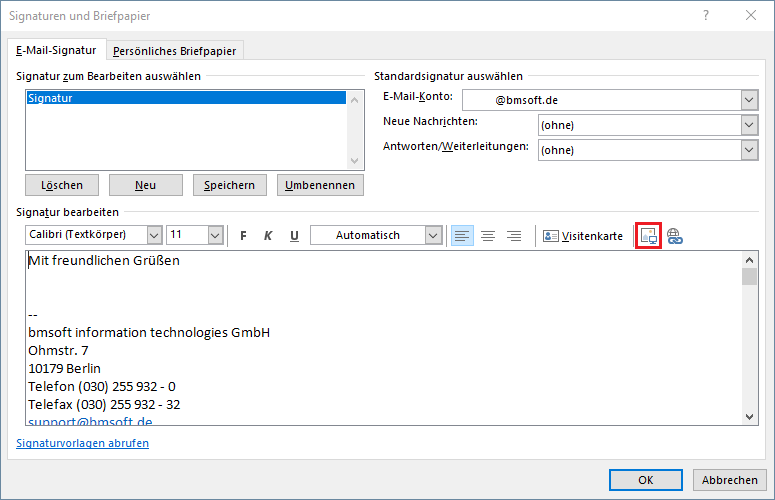Open the Signaturvorlagen abrufen link

point(83,443)
